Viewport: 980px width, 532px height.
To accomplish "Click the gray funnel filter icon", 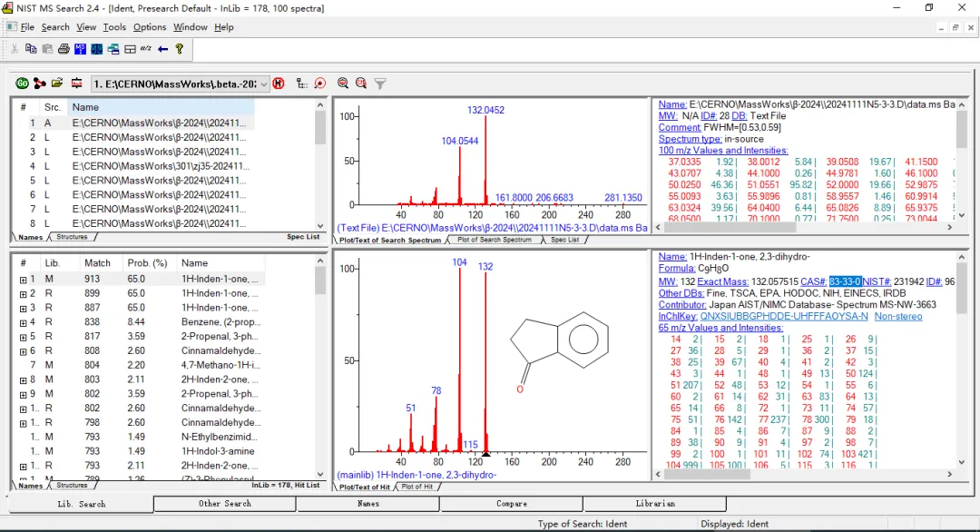I will pos(380,84).
